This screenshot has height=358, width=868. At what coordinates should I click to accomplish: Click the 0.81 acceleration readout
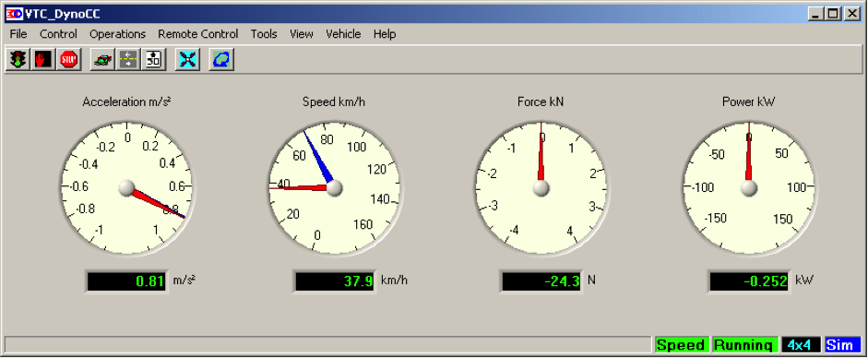tap(126, 281)
